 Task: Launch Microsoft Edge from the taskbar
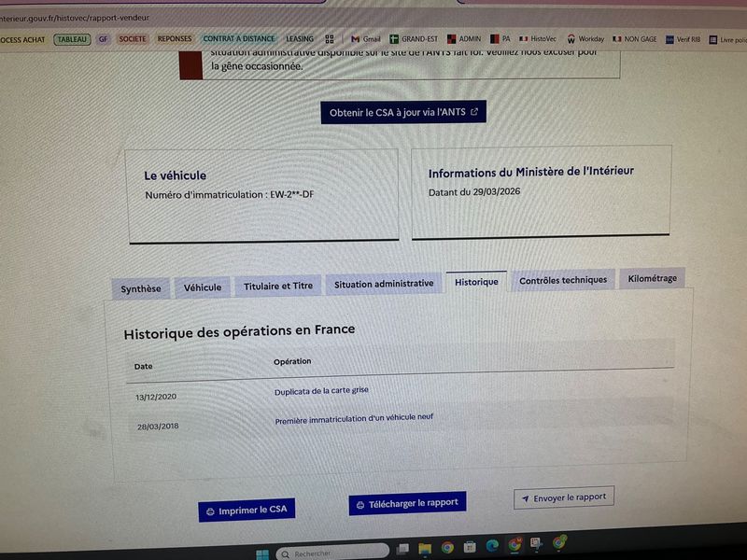coord(492,546)
